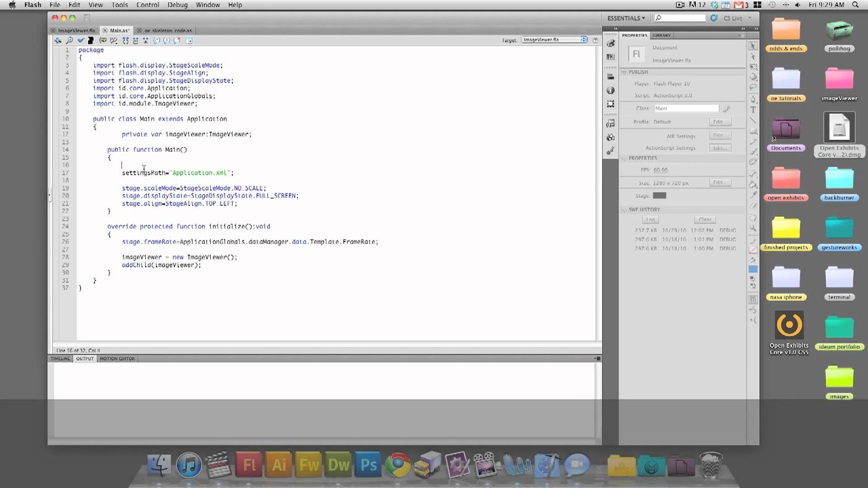The image size is (868, 488).
Task: Open the File menu
Action: (x=54, y=5)
